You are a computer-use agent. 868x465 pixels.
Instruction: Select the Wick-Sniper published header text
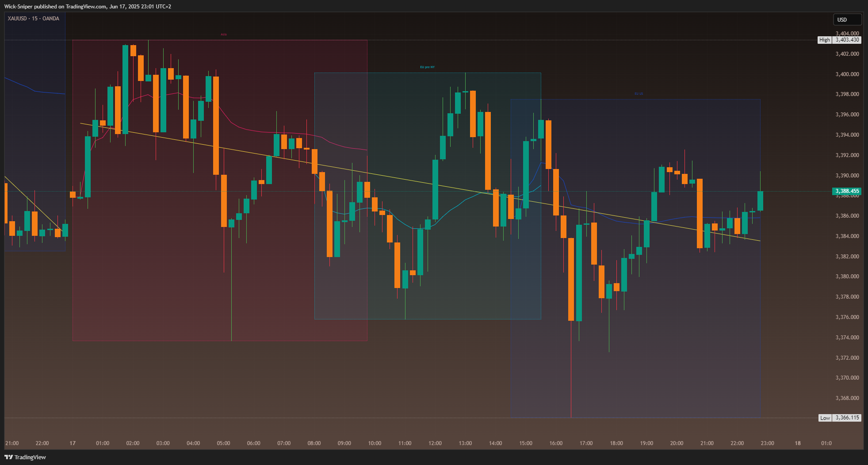[88, 6]
